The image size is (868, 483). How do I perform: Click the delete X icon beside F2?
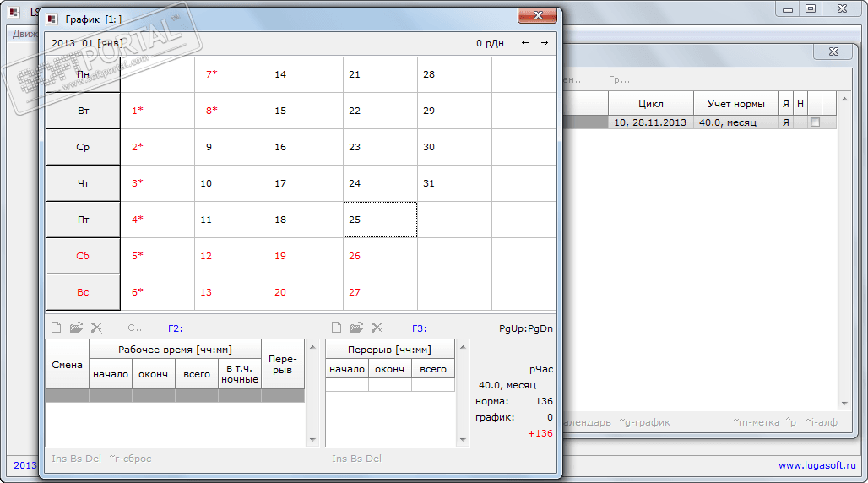point(97,328)
